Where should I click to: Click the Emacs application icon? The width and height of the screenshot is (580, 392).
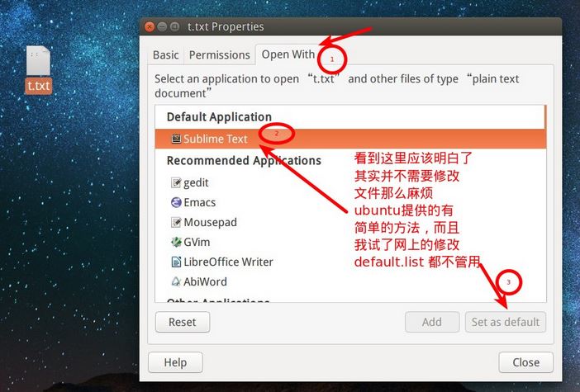click(x=176, y=202)
